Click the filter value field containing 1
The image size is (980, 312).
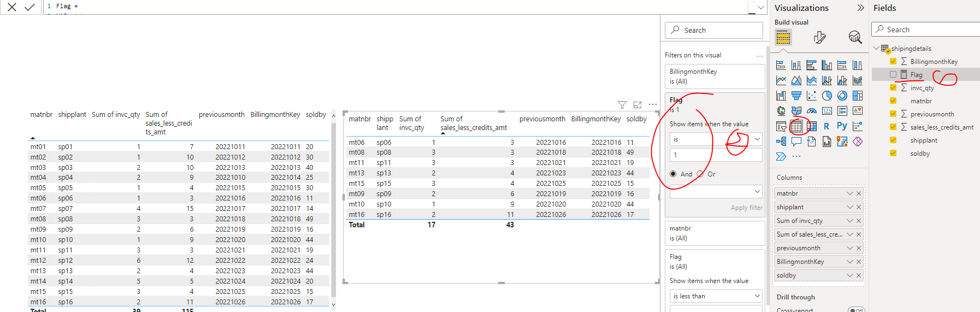716,155
